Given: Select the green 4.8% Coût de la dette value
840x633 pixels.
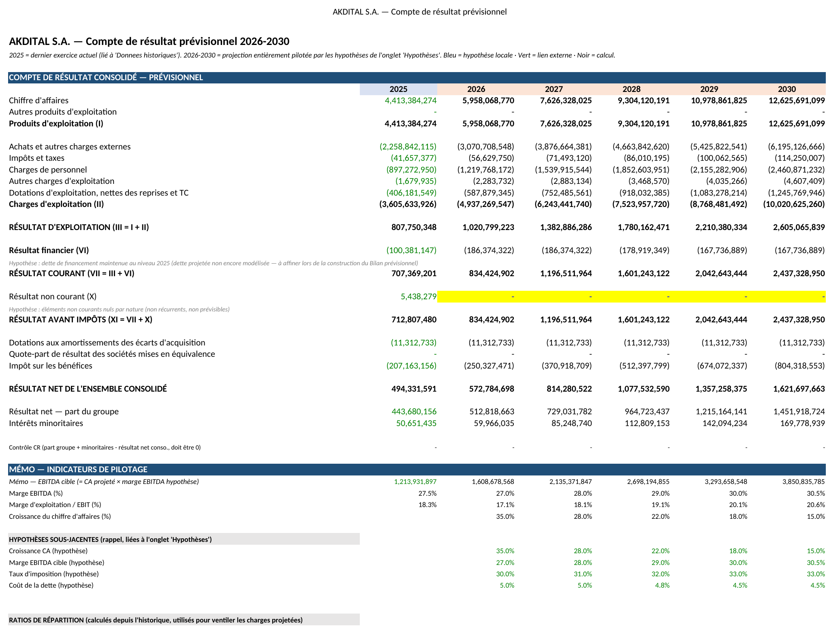Looking at the screenshot, I should 662,585.
